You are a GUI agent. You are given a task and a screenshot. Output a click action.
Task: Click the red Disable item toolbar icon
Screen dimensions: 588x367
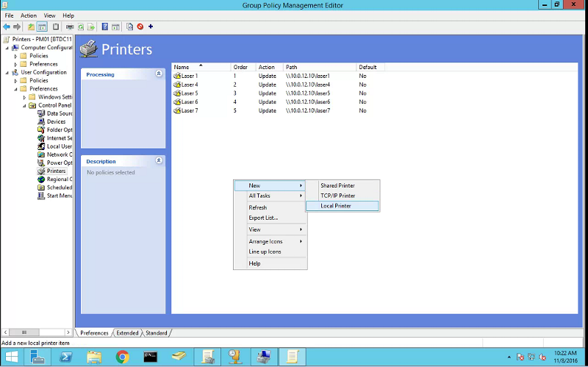(140, 26)
